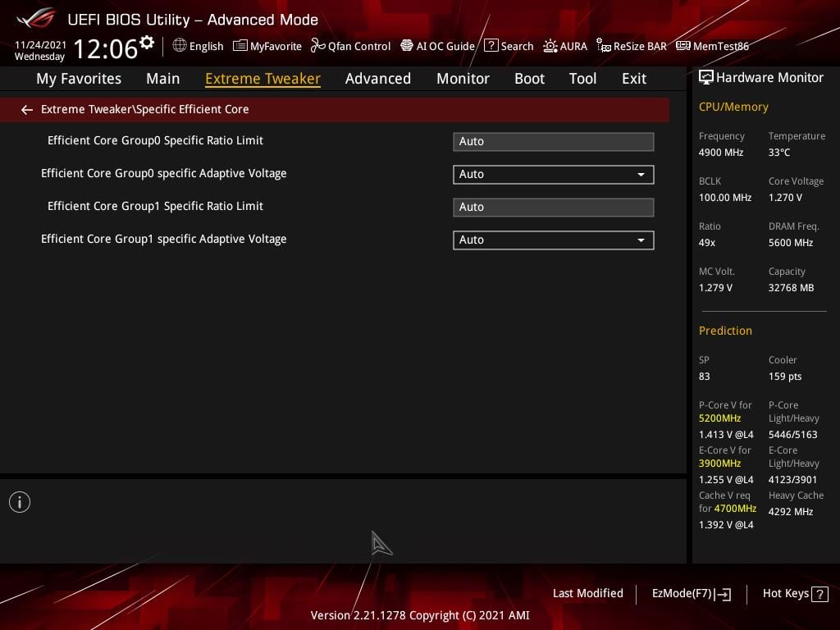Click the SP value 83
The image size is (840, 630).
point(705,377)
